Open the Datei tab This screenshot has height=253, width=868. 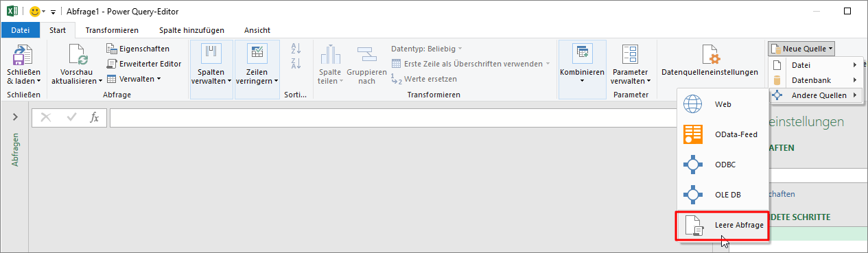(x=21, y=30)
